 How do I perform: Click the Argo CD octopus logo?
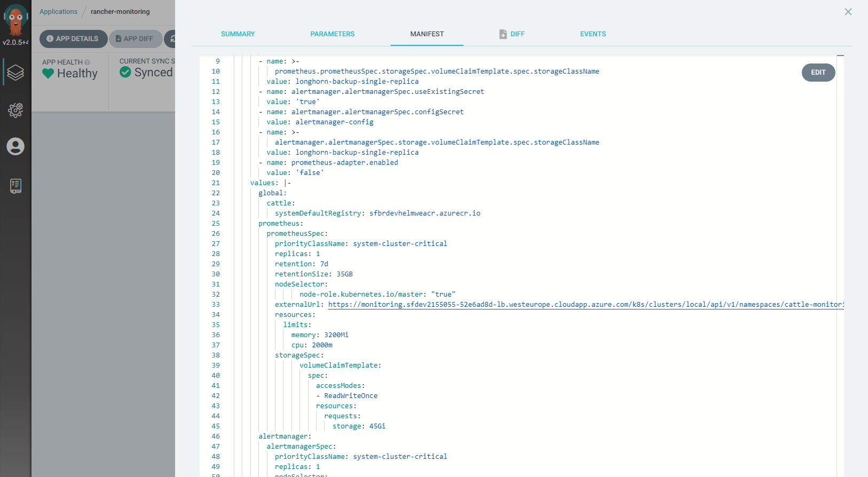[x=15, y=19]
